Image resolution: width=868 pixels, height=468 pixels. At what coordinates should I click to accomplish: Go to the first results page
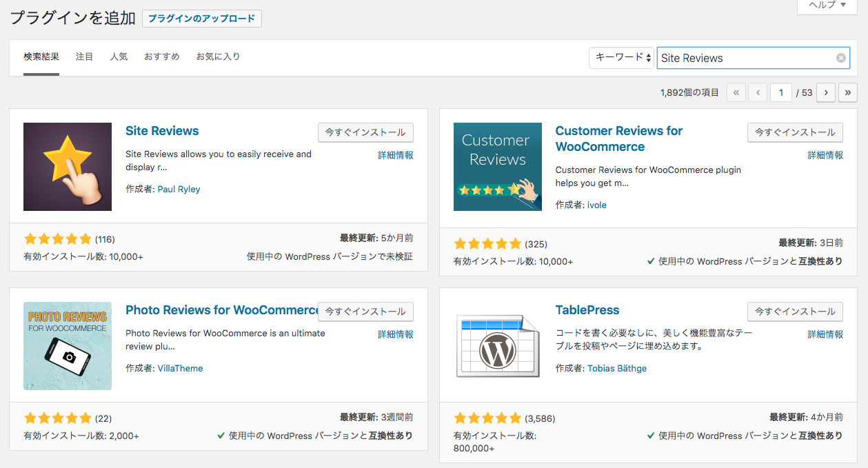tap(736, 92)
